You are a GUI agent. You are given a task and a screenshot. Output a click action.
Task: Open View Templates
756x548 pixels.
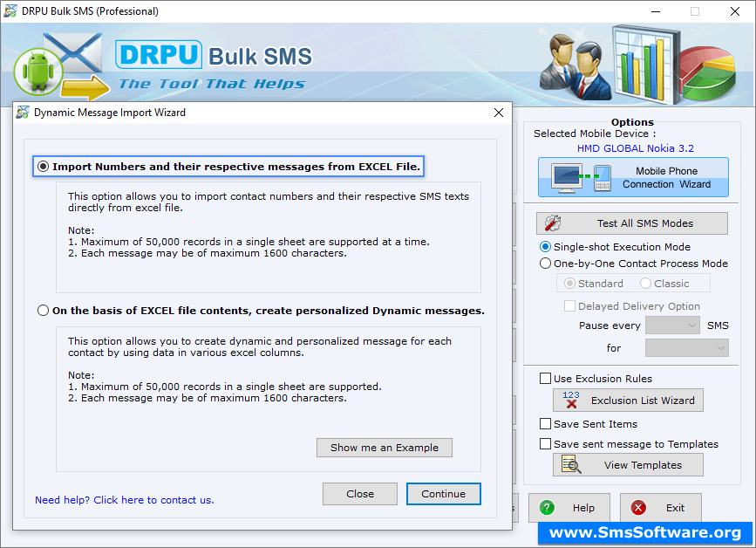628,465
